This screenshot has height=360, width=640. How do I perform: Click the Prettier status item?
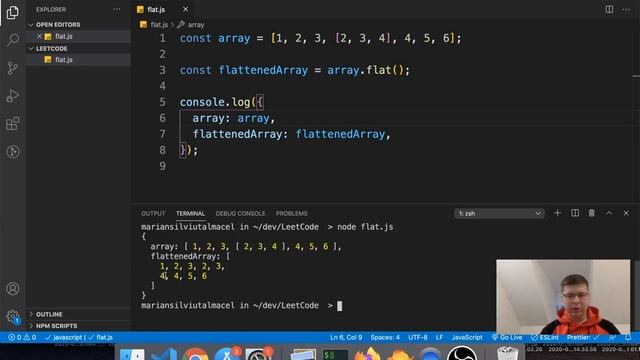tap(583, 338)
